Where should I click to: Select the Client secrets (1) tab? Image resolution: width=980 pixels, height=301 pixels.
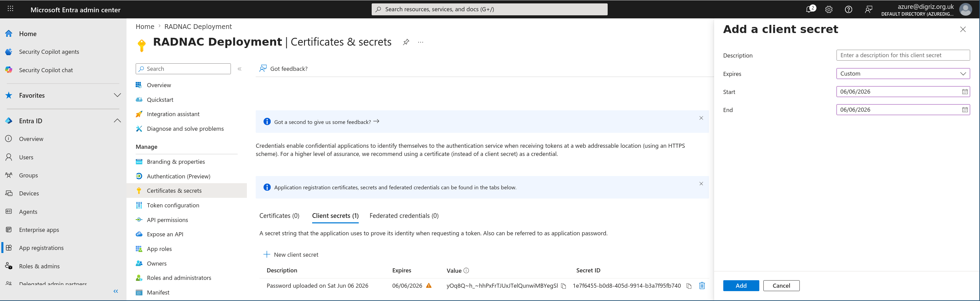[x=335, y=216]
